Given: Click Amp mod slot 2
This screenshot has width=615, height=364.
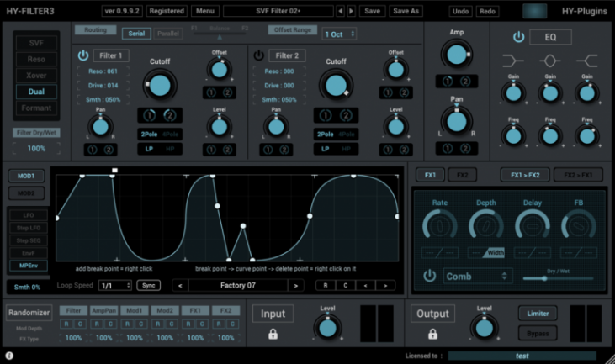Looking at the screenshot, I should pos(465,81).
